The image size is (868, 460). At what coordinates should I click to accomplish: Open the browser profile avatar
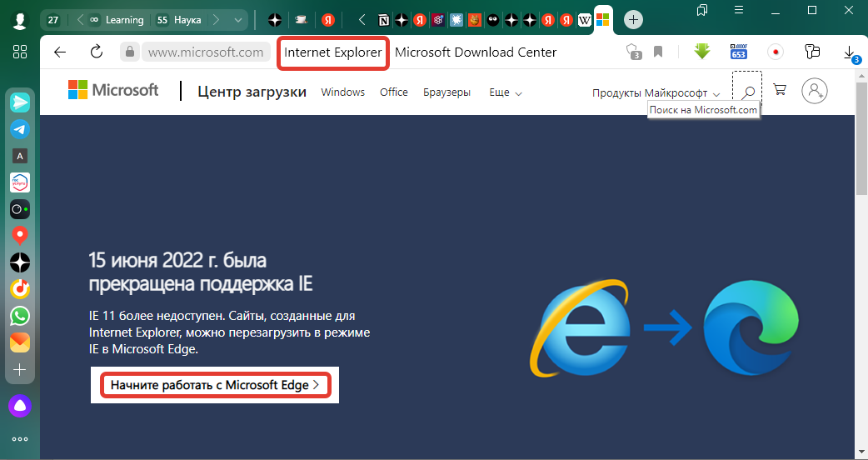point(20,21)
